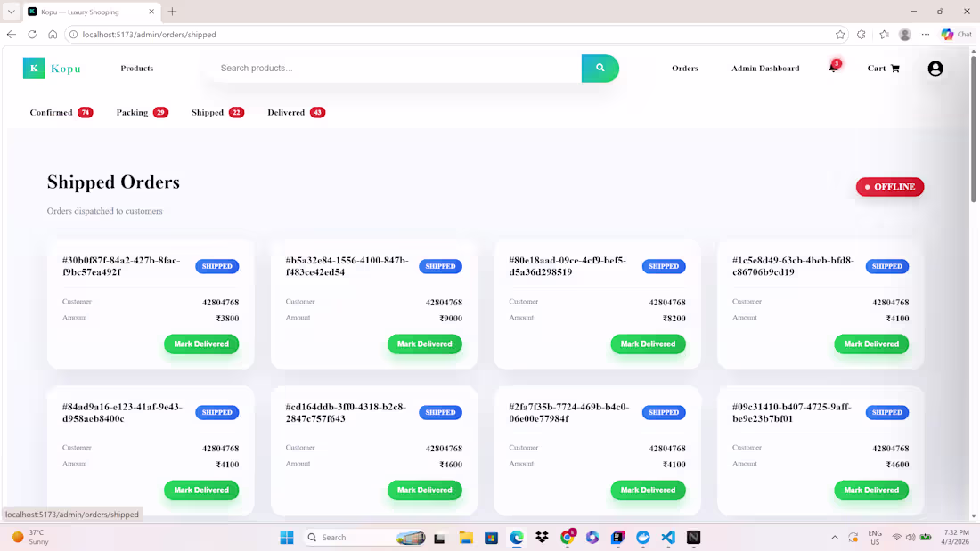Open notifications via the bell icon

click(x=832, y=68)
